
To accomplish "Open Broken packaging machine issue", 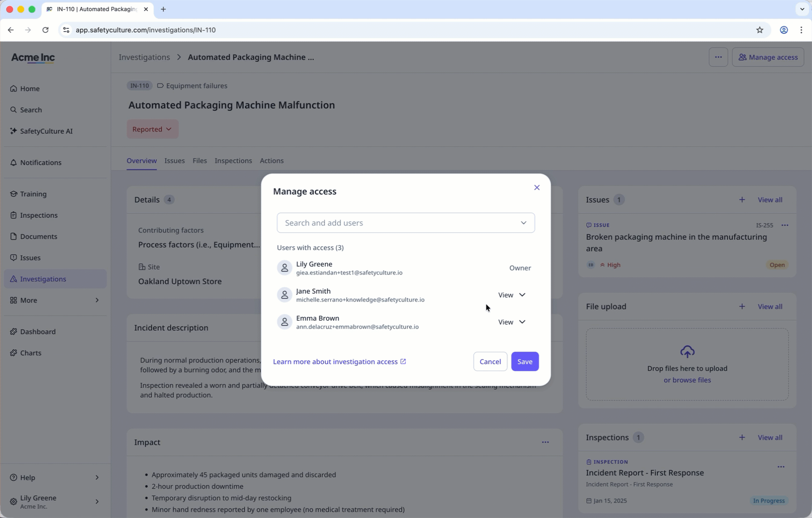I will click(677, 243).
